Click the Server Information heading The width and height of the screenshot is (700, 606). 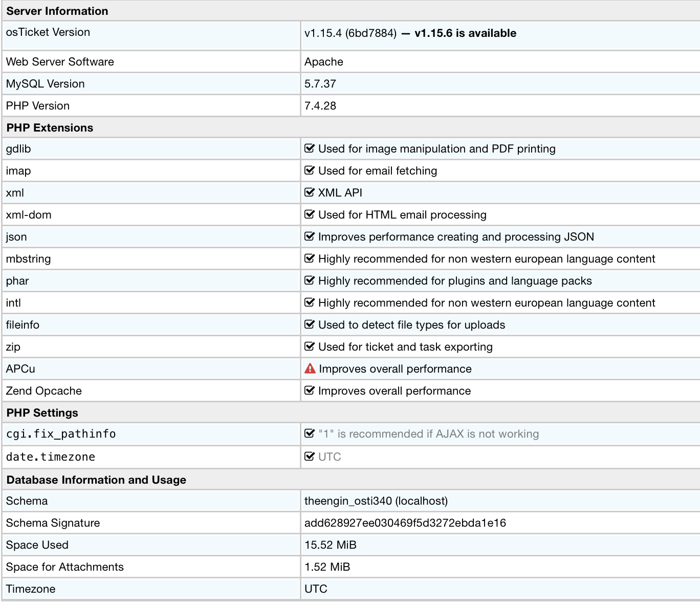click(57, 11)
